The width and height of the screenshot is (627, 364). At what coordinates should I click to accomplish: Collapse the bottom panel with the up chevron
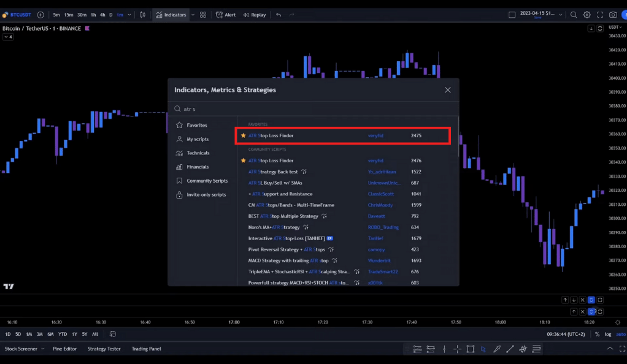[610, 349]
